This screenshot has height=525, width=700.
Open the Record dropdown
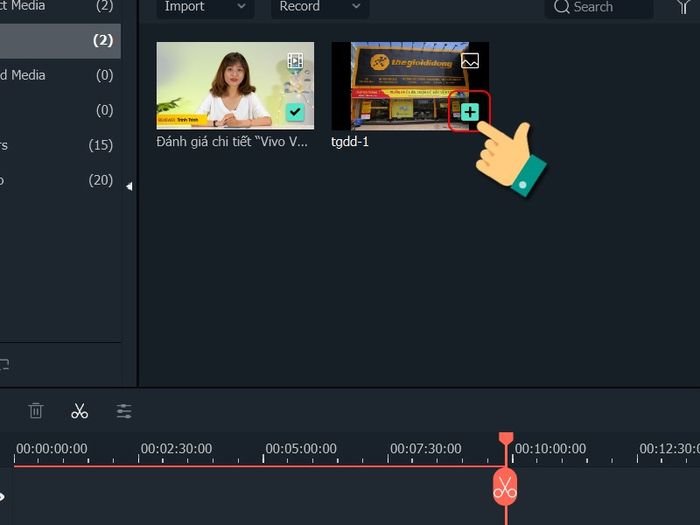pos(320,7)
